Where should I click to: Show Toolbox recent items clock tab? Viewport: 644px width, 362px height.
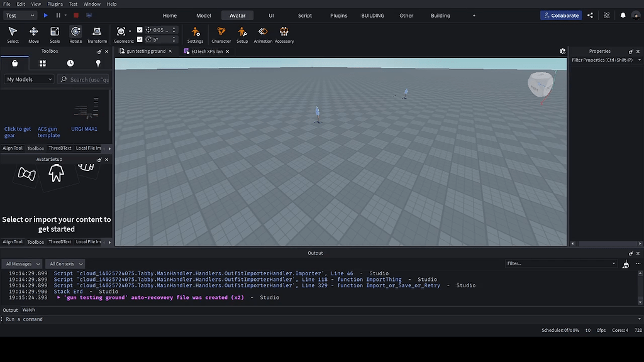70,63
